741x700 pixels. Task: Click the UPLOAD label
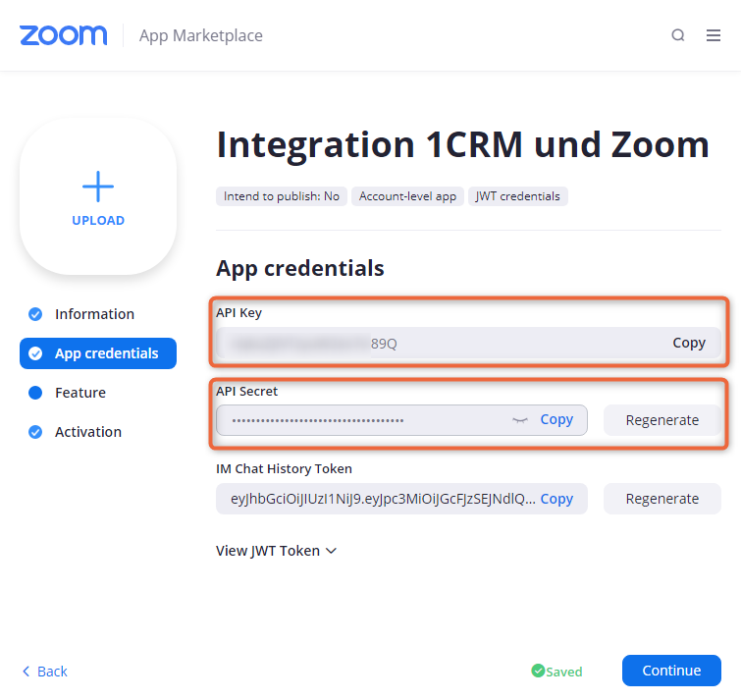coord(98,221)
